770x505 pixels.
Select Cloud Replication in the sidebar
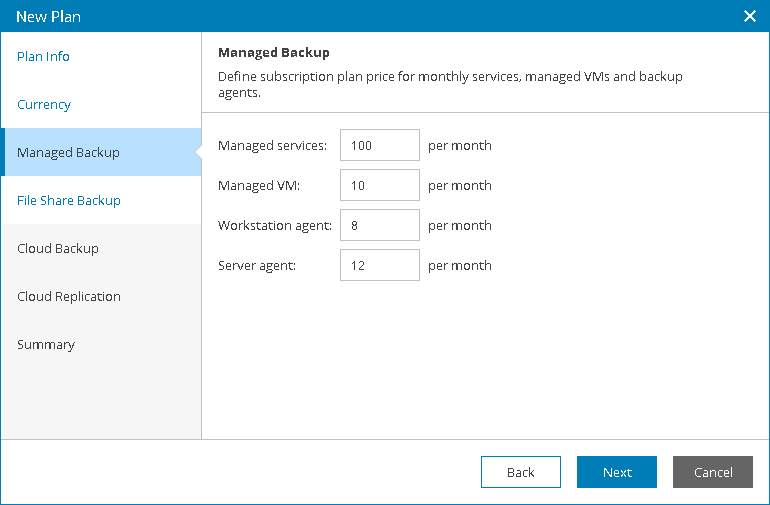click(x=69, y=297)
